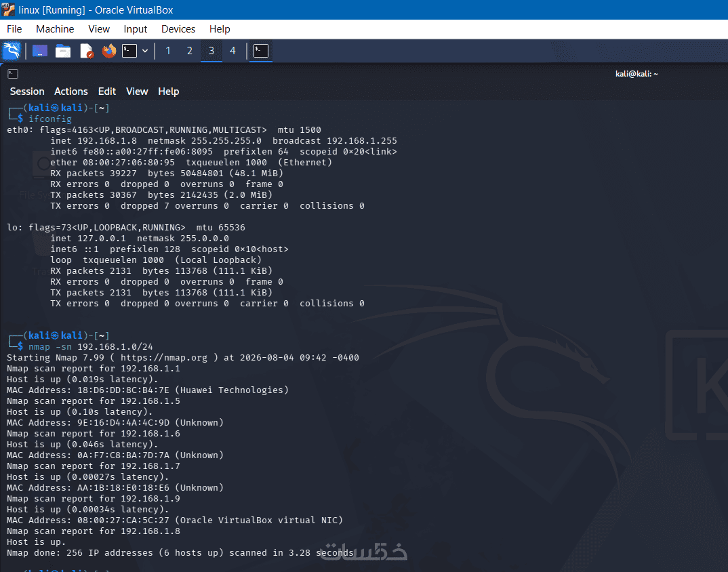Open VirtualBox Devices menu
Image resolution: width=728 pixels, height=572 pixels.
coord(178,29)
